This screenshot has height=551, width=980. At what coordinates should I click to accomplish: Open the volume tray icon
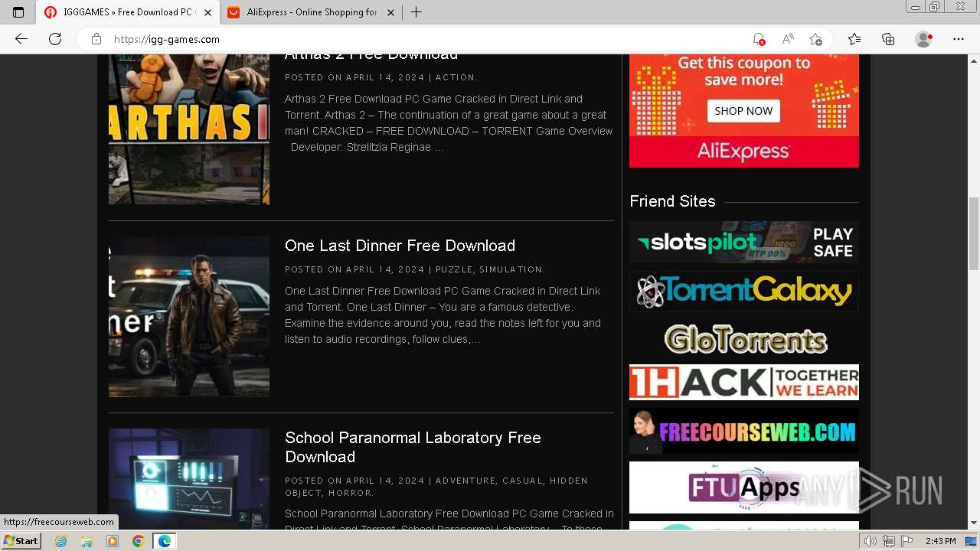coord(871,541)
